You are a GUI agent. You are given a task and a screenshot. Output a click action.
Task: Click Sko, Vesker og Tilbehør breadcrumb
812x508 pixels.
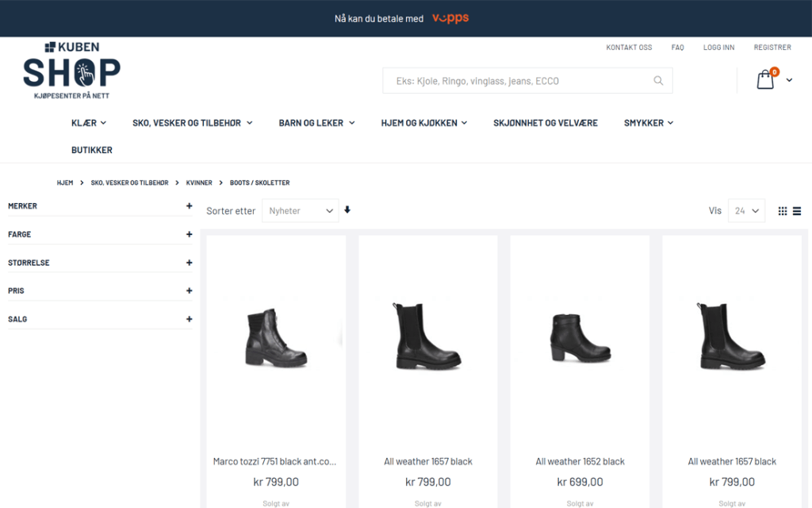coord(129,183)
